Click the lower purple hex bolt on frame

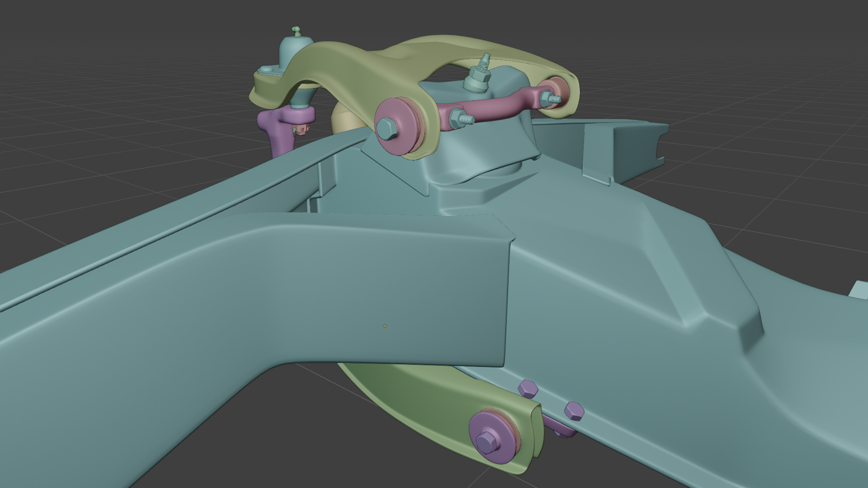[x=574, y=411]
